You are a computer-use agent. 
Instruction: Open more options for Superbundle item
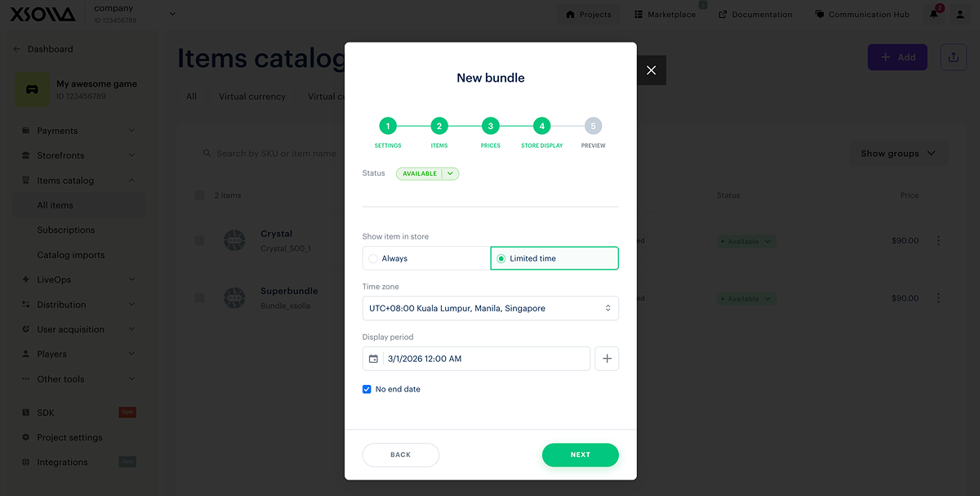point(938,298)
